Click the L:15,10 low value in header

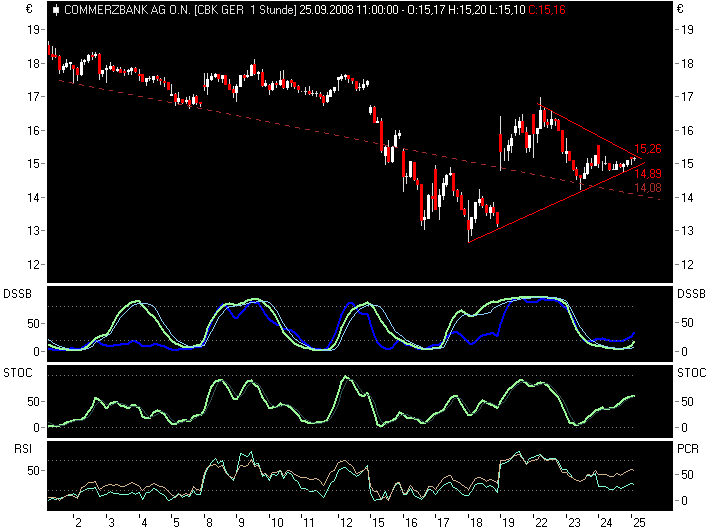[507, 10]
